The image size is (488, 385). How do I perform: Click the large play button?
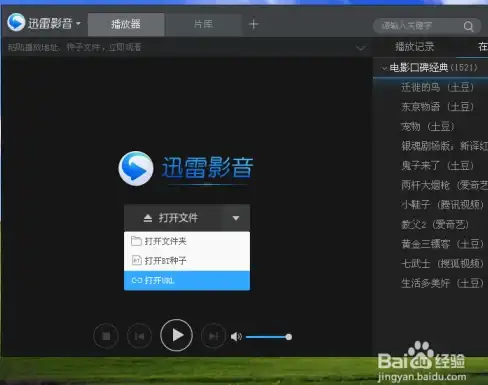[x=176, y=335]
